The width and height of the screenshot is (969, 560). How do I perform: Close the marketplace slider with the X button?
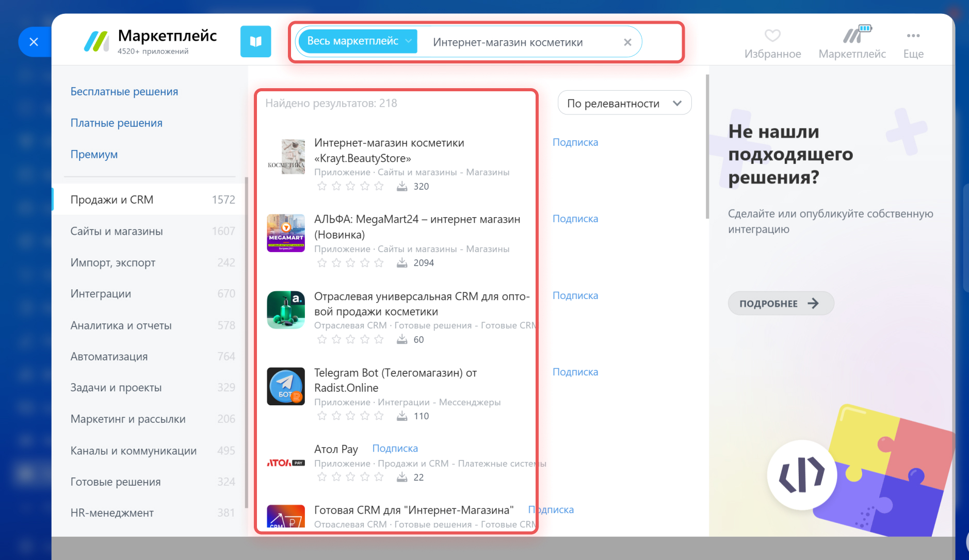pos(34,42)
